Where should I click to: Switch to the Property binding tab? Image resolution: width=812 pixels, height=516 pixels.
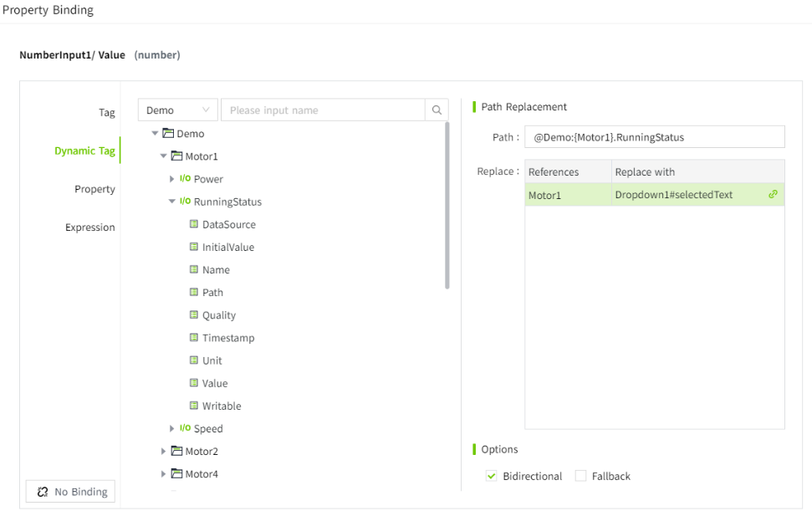(94, 189)
